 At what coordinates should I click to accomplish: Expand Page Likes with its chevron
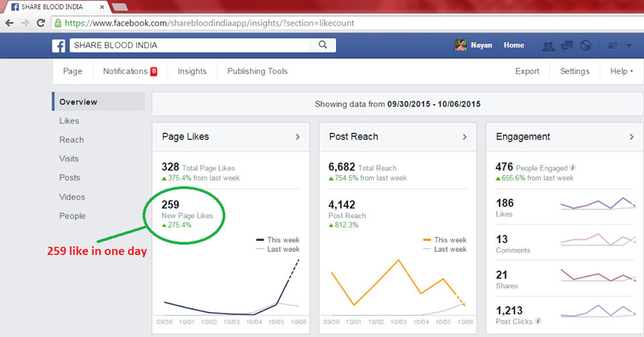tap(298, 137)
